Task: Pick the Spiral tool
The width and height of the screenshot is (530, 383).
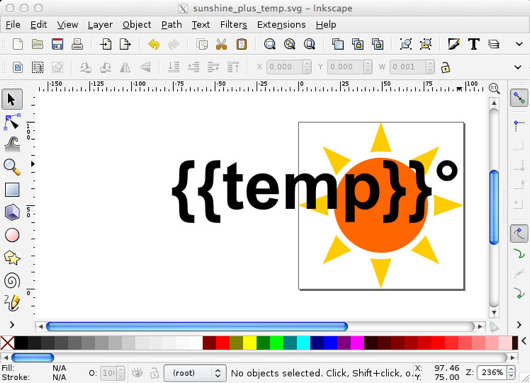Action: coord(12,281)
